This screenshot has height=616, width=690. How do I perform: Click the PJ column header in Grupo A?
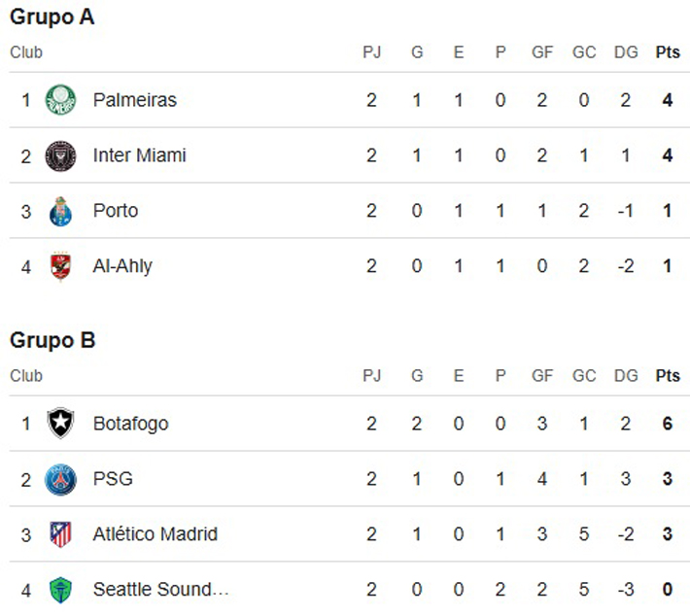pos(371,52)
